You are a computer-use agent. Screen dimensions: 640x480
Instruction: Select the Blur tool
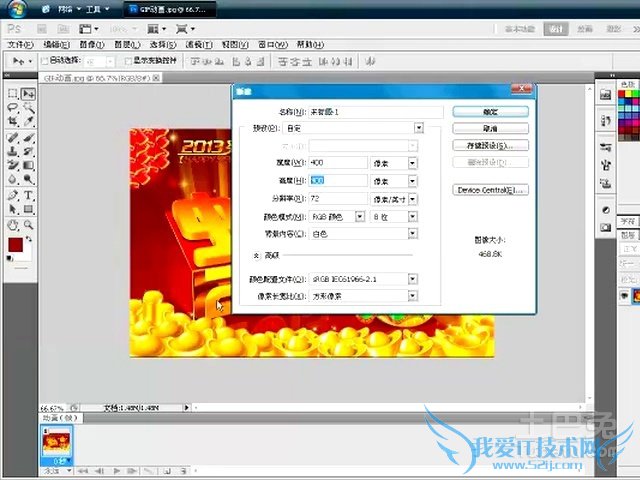[x=13, y=179]
